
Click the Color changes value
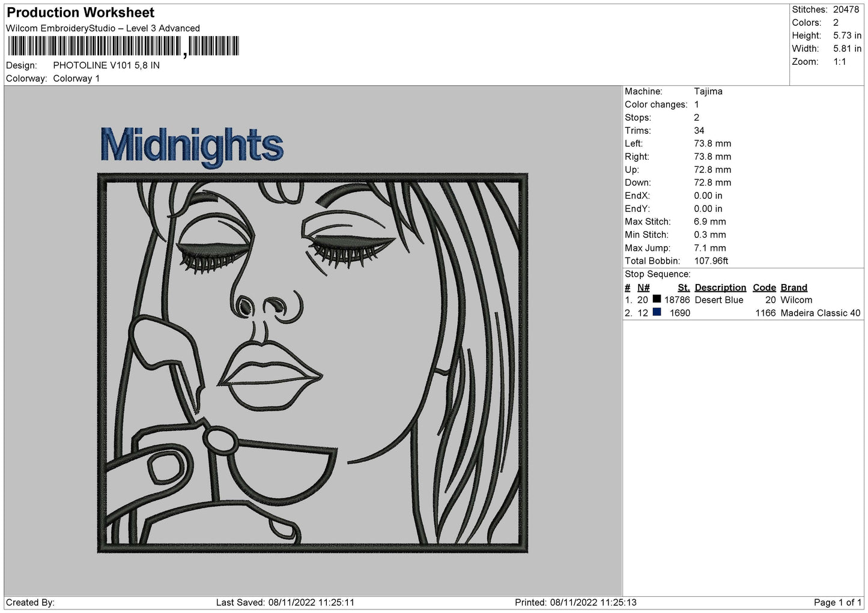697,104
